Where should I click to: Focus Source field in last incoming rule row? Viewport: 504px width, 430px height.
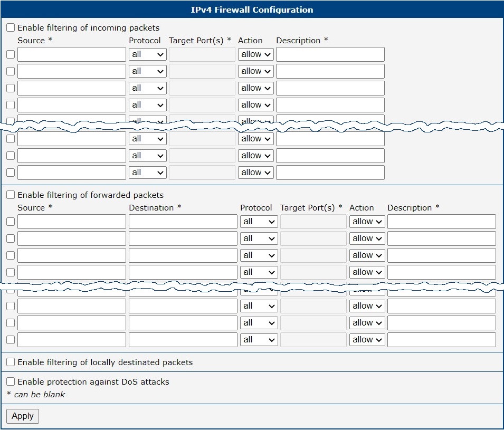(x=72, y=173)
